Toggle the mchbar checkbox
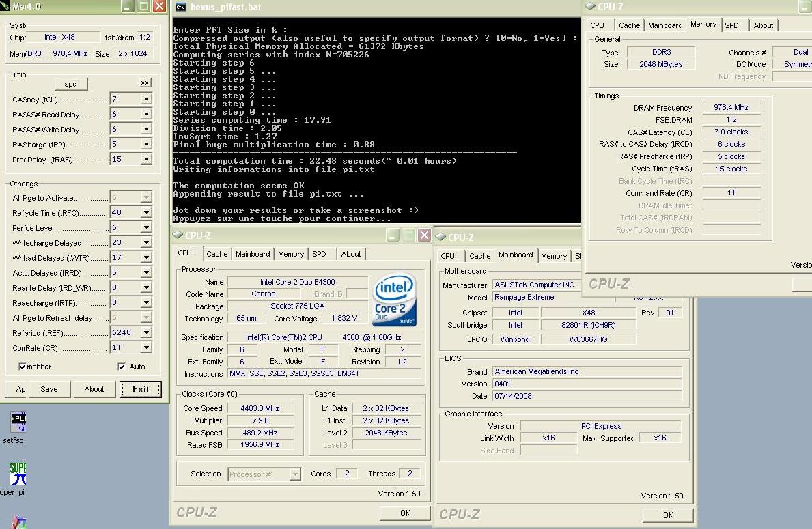The image size is (812, 529). click(23, 367)
